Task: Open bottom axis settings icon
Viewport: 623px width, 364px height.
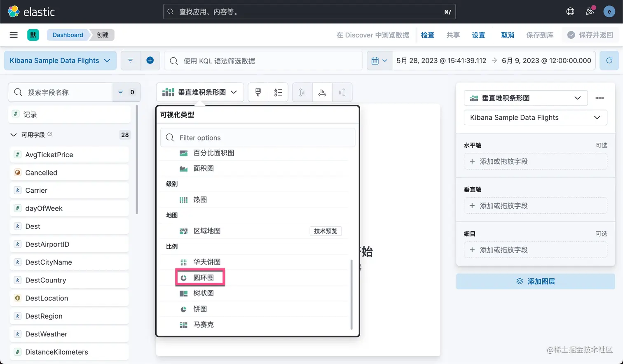Action: 322,92
